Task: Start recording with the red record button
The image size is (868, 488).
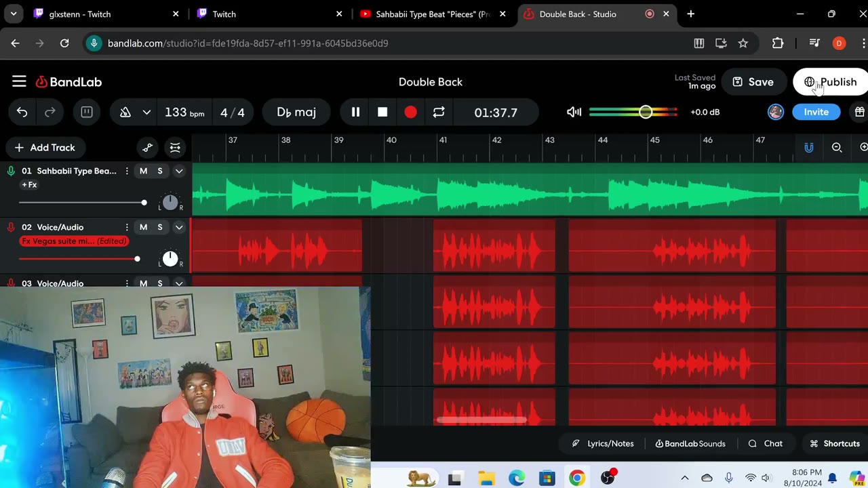Action: tap(410, 113)
